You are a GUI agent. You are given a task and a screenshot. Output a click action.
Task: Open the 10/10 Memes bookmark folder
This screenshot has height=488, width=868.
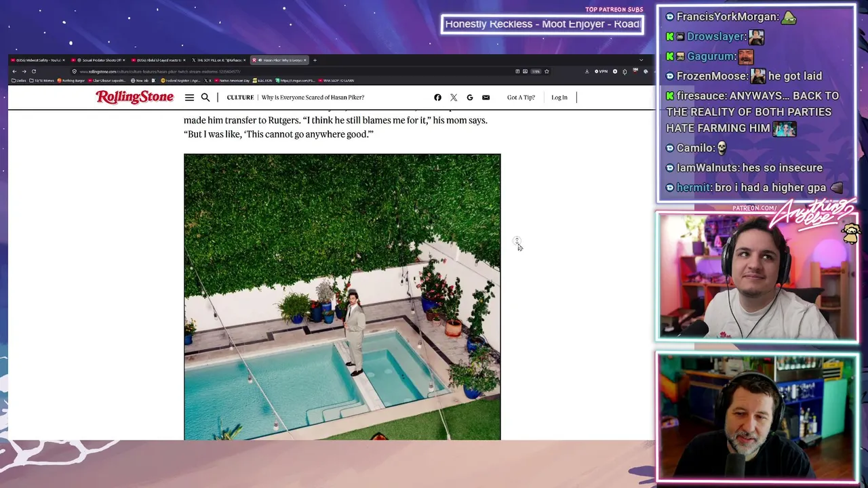click(43, 81)
